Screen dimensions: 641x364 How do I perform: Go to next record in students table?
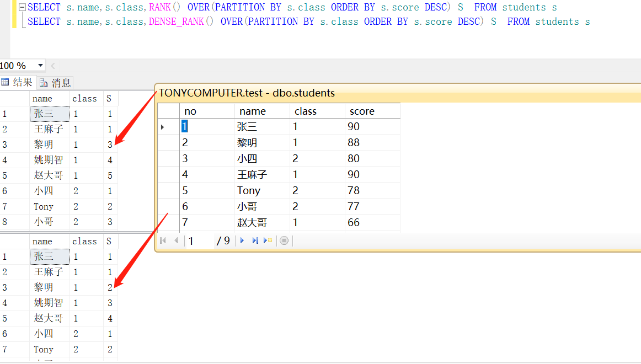(x=242, y=240)
